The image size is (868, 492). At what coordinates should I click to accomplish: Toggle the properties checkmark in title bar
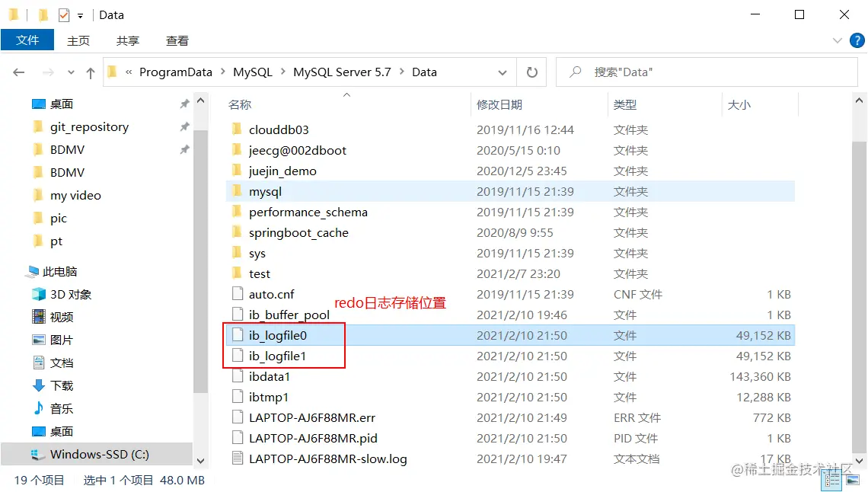[x=64, y=15]
